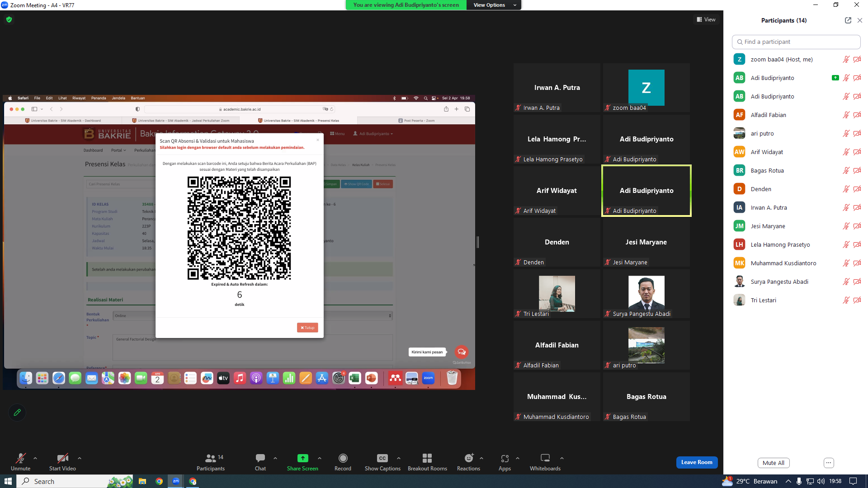The height and width of the screenshot is (488, 868).
Task: Toggle Denden's microphone in participants list
Action: click(x=846, y=189)
